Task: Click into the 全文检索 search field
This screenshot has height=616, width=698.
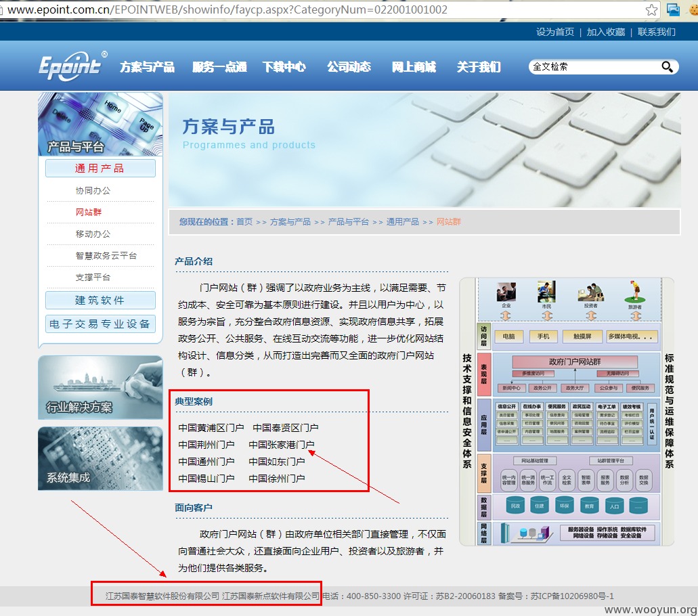Action: tap(595, 67)
